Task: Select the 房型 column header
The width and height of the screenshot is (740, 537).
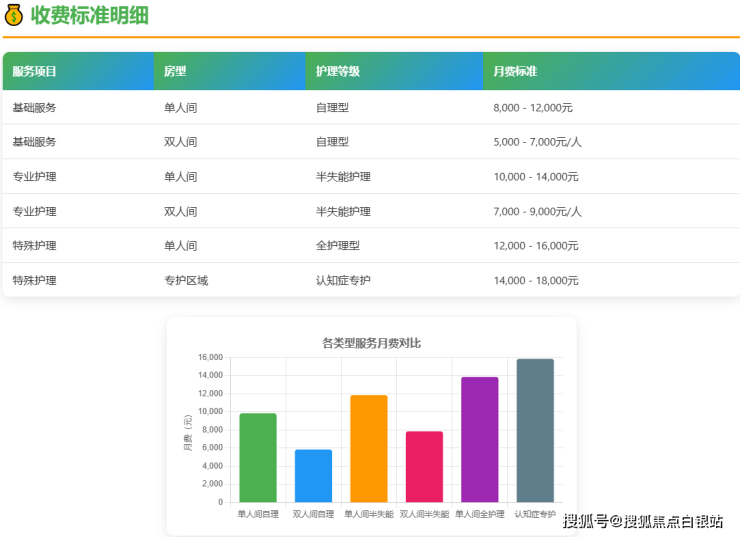Action: [x=175, y=72]
